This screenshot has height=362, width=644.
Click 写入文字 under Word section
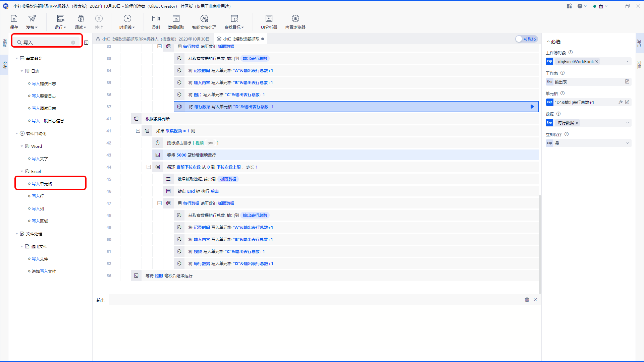click(39, 158)
